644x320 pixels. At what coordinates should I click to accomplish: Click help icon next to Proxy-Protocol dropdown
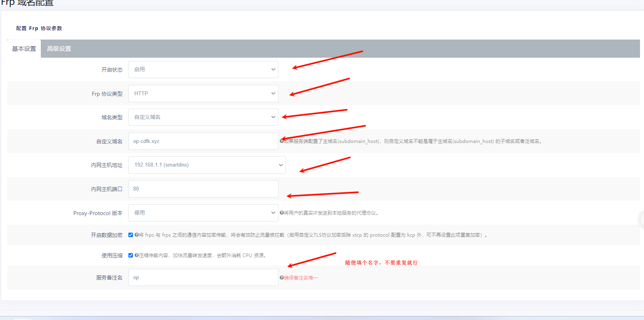click(282, 213)
